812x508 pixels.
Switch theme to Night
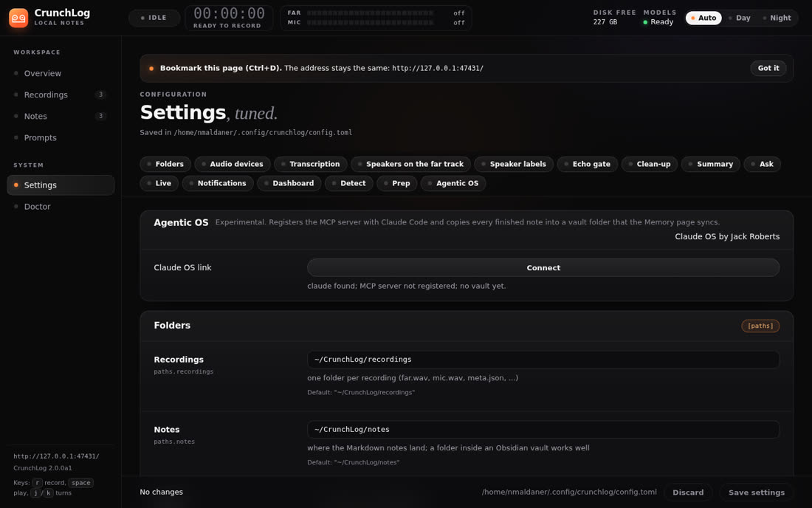coord(777,18)
